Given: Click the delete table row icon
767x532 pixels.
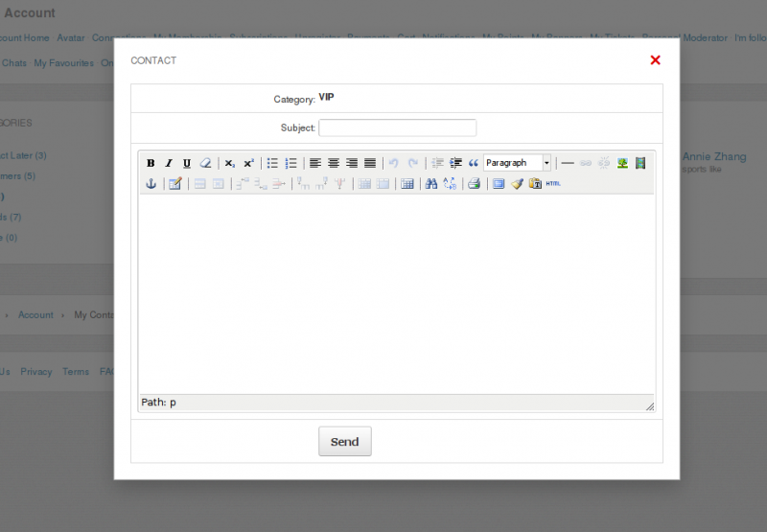Looking at the screenshot, I should pos(279,184).
